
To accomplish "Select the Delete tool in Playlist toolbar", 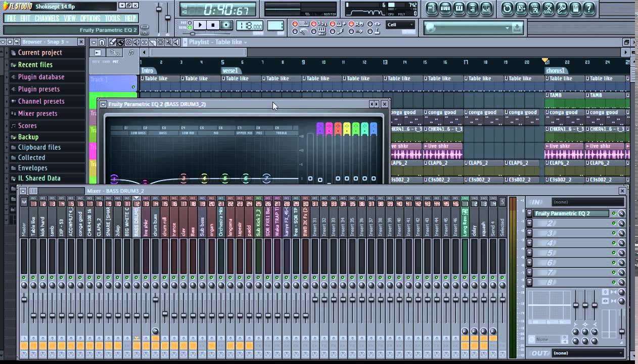I will [x=128, y=42].
